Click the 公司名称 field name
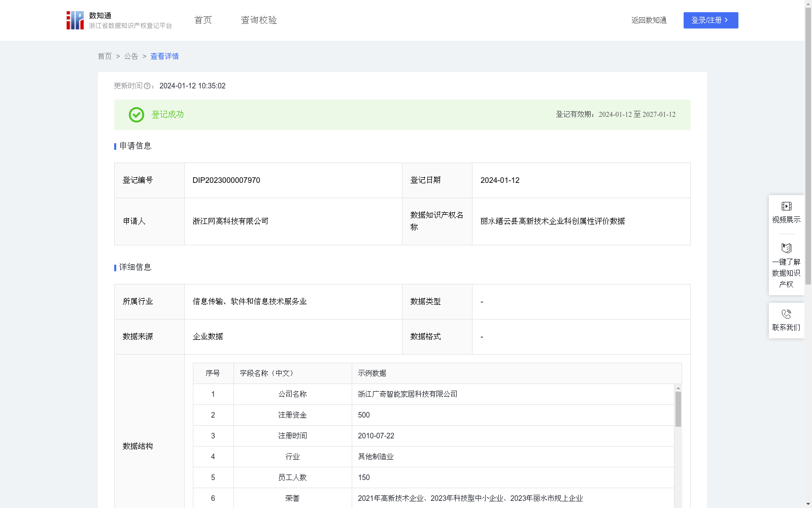 pos(292,394)
